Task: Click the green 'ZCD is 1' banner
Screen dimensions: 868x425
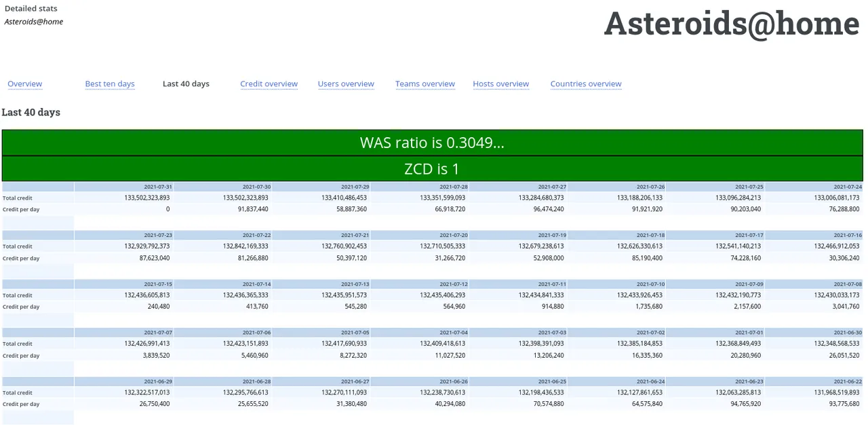Action: coord(432,168)
